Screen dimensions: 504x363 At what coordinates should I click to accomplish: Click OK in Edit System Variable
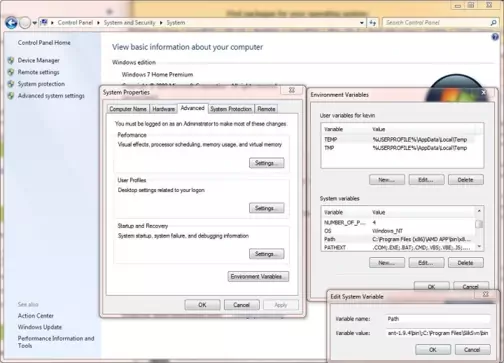pyautogui.click(x=433, y=349)
